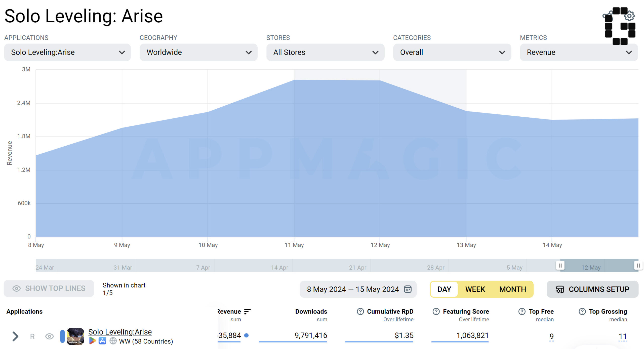Toggle visibility eye for Solo Leveling:Arise row

click(x=49, y=336)
